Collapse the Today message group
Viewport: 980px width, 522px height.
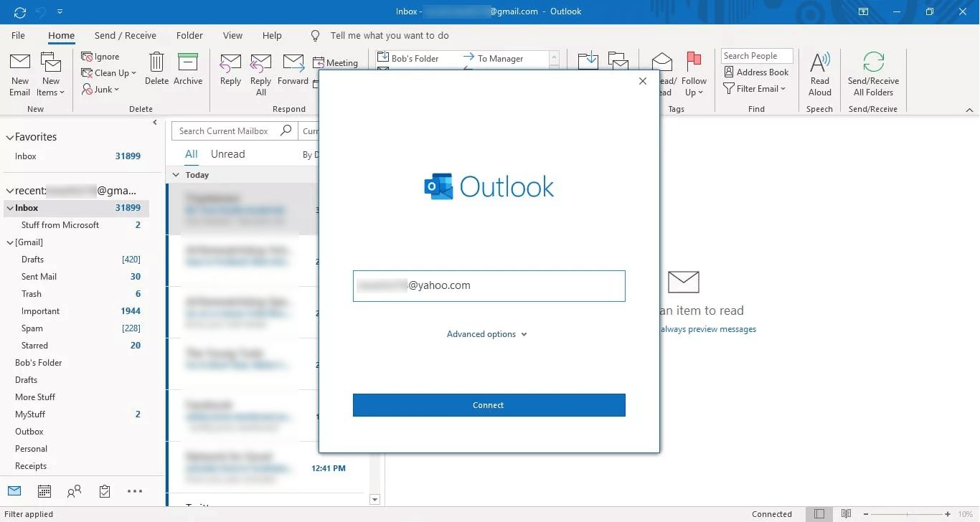176,175
